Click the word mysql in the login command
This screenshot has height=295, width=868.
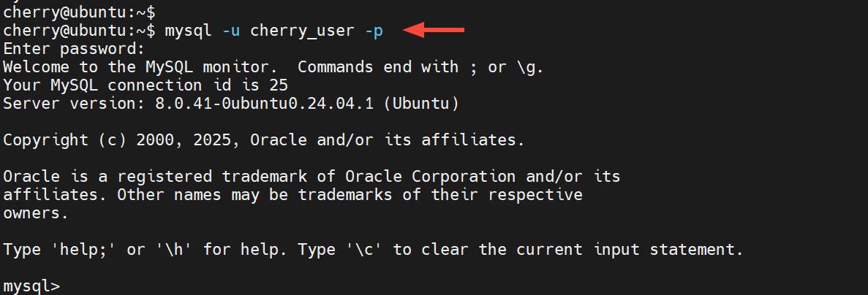click(x=189, y=31)
